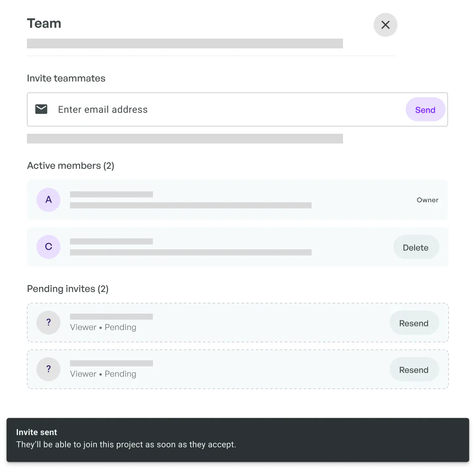Resend the second pending invite

tap(414, 370)
